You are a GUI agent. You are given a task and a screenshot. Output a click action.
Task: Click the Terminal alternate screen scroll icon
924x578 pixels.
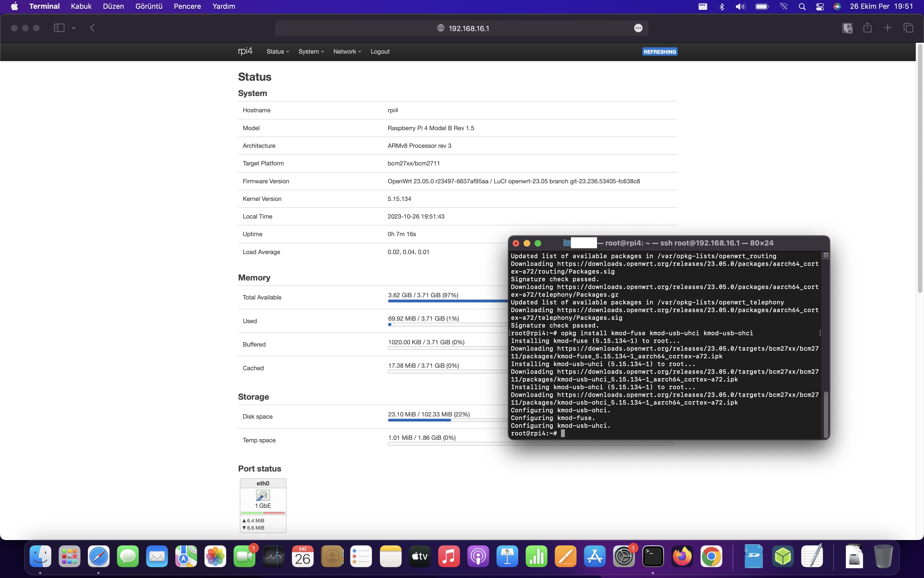coord(826,255)
